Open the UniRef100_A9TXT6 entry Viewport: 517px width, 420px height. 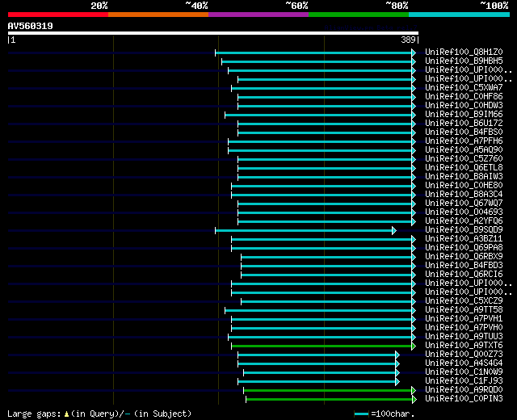coord(464,346)
